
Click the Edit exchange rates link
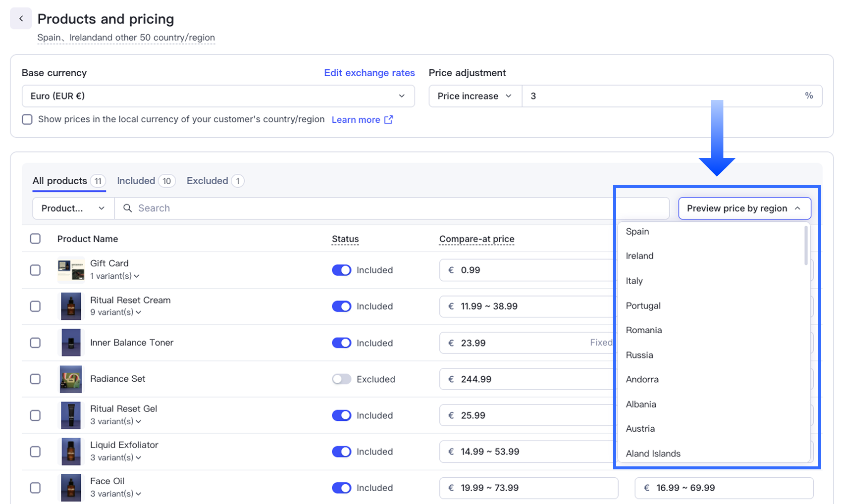pyautogui.click(x=369, y=73)
